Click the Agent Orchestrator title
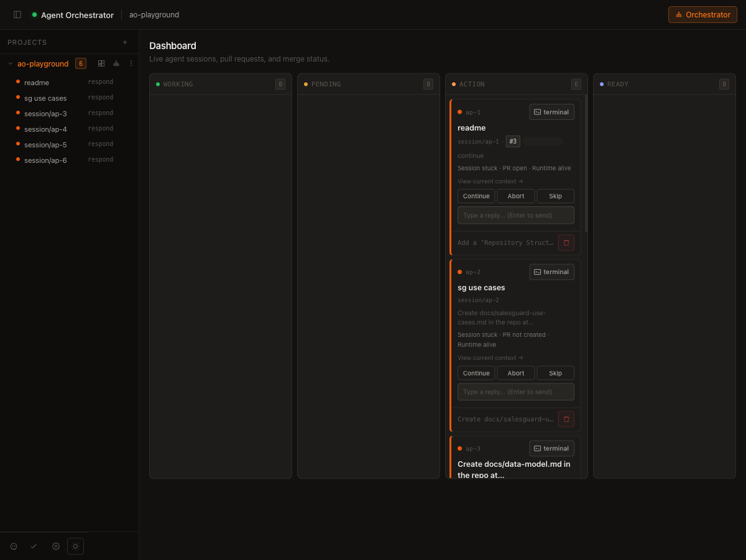 [77, 15]
